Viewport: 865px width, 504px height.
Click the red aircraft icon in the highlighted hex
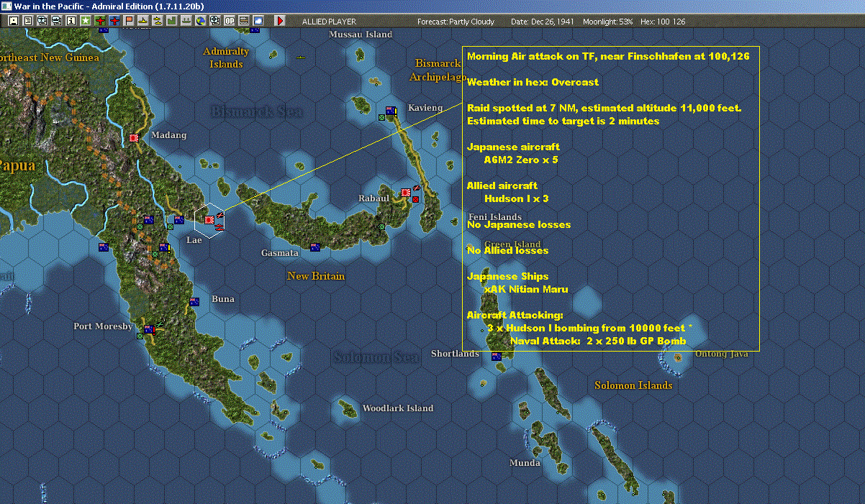pyautogui.click(x=220, y=215)
